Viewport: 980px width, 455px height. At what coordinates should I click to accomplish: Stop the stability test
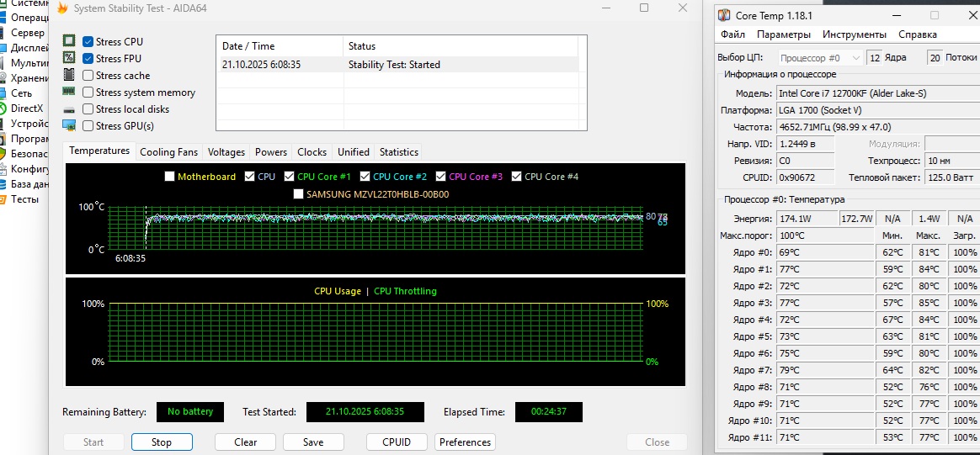tap(162, 442)
